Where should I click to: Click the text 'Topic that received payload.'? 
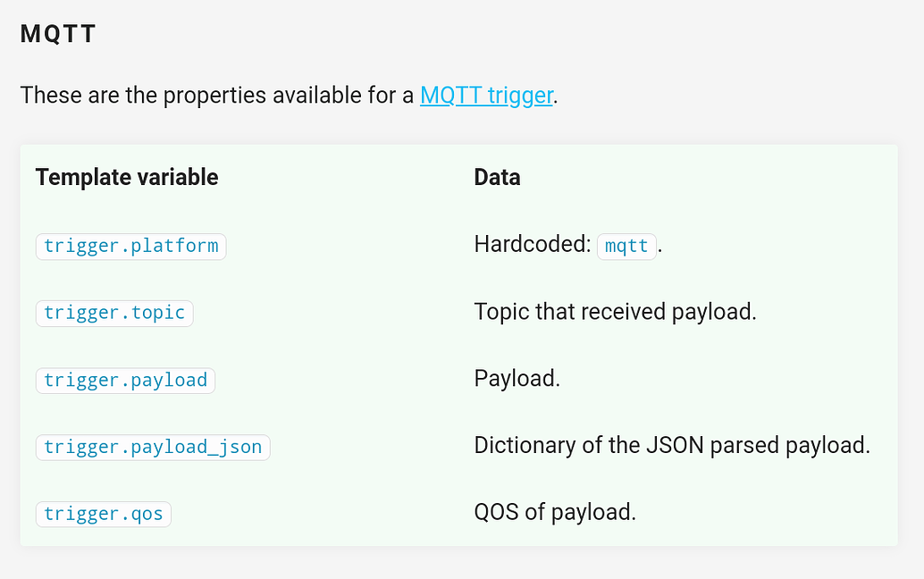(615, 312)
